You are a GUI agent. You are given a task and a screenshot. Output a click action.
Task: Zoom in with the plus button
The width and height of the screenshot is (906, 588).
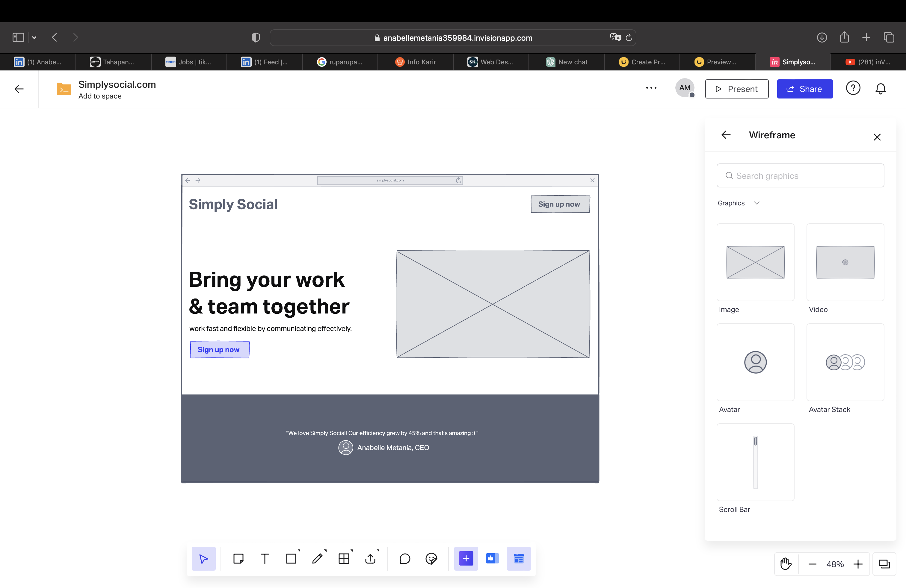coord(858,564)
